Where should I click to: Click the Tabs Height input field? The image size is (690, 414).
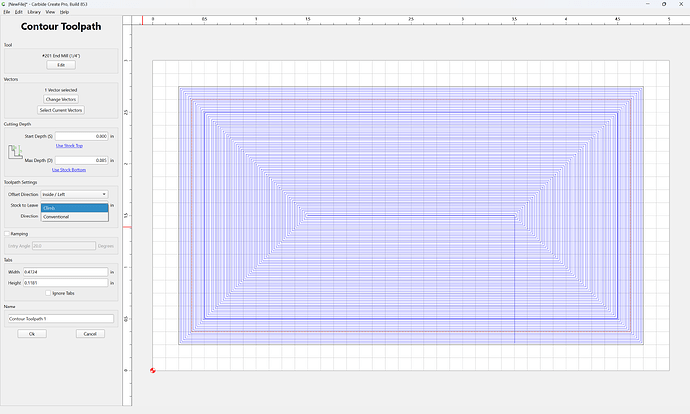click(x=66, y=283)
